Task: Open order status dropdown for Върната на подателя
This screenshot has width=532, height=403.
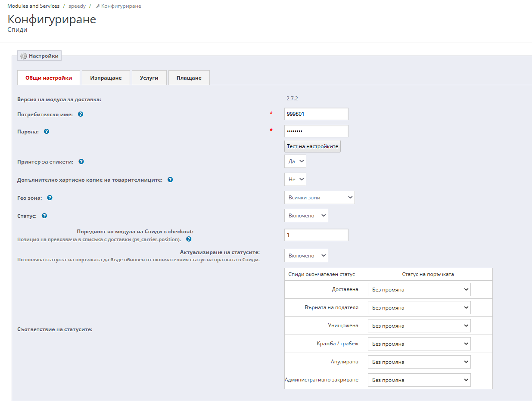Action: click(x=419, y=308)
